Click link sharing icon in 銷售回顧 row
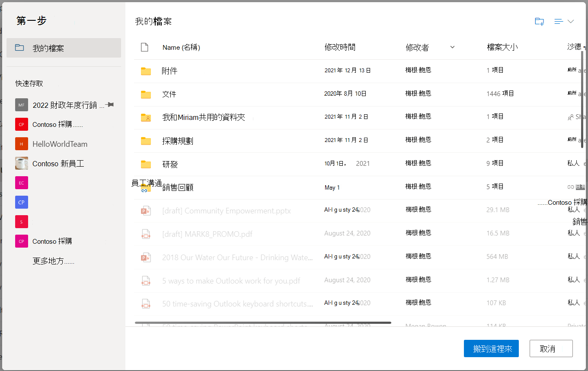The width and height of the screenshot is (588, 371). click(x=571, y=187)
